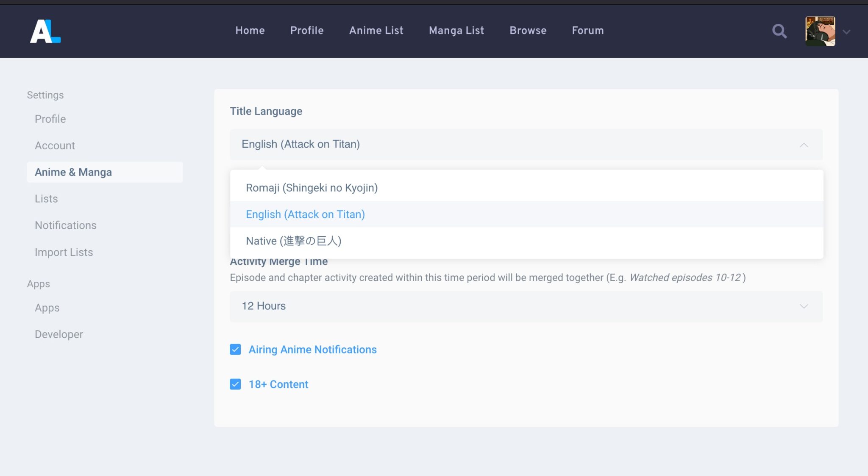Click the Developer sidebar link

coord(58,334)
